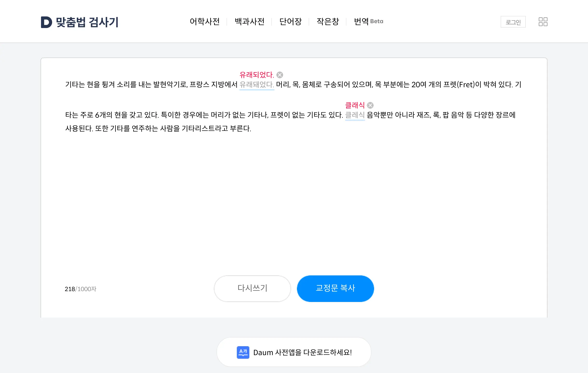Image resolution: width=588 pixels, height=373 pixels.
Task: Click the Daum dictionary app icon in banner
Action: coord(243,352)
